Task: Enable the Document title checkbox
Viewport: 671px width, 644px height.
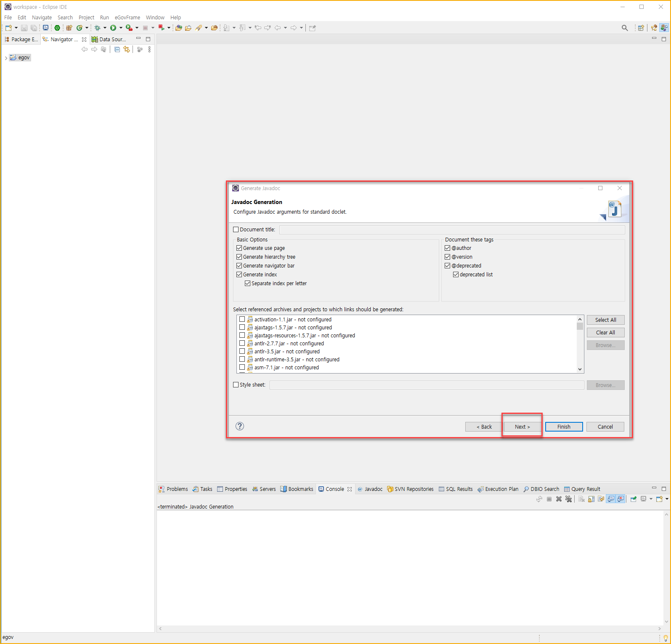Action: point(236,230)
